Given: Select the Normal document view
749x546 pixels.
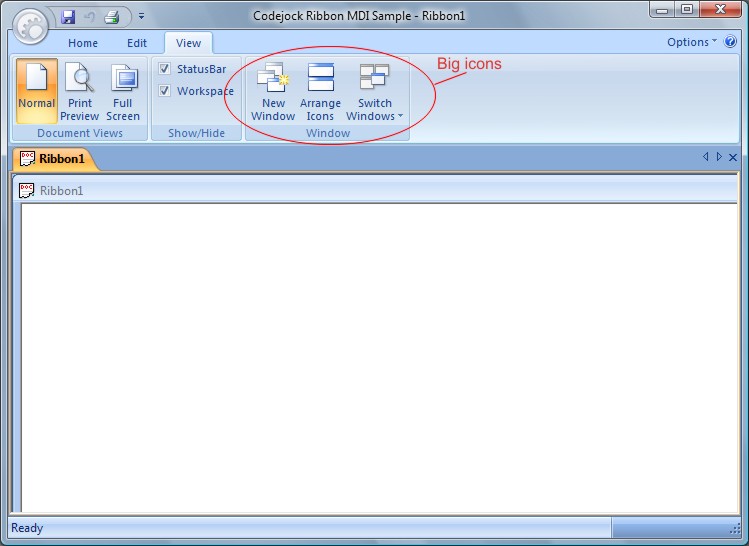Looking at the screenshot, I should click(37, 91).
